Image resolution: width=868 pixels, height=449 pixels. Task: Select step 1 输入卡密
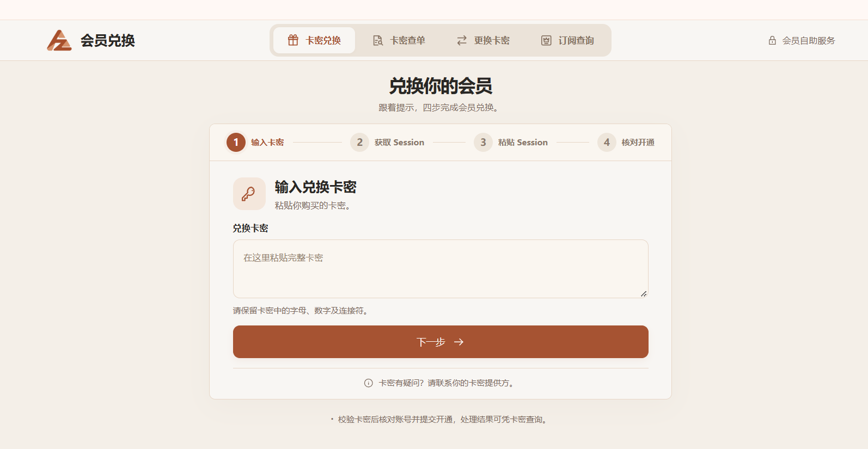click(x=255, y=142)
